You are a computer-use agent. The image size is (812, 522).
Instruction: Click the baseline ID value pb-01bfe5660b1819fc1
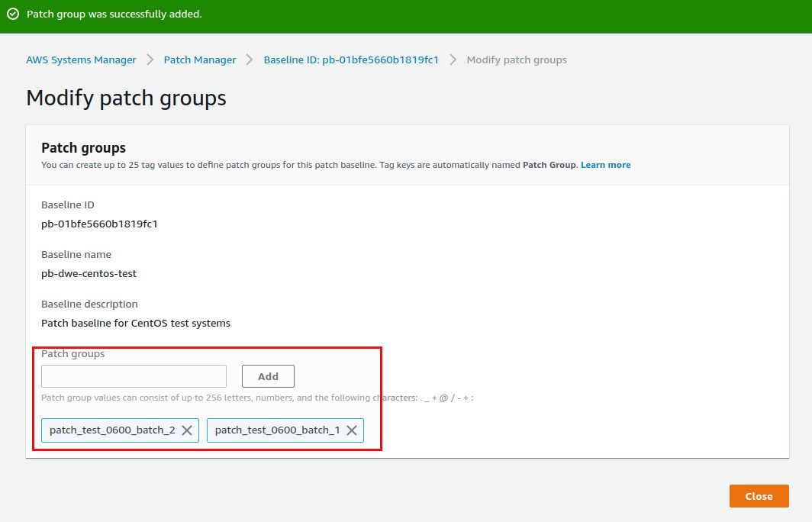pos(99,224)
